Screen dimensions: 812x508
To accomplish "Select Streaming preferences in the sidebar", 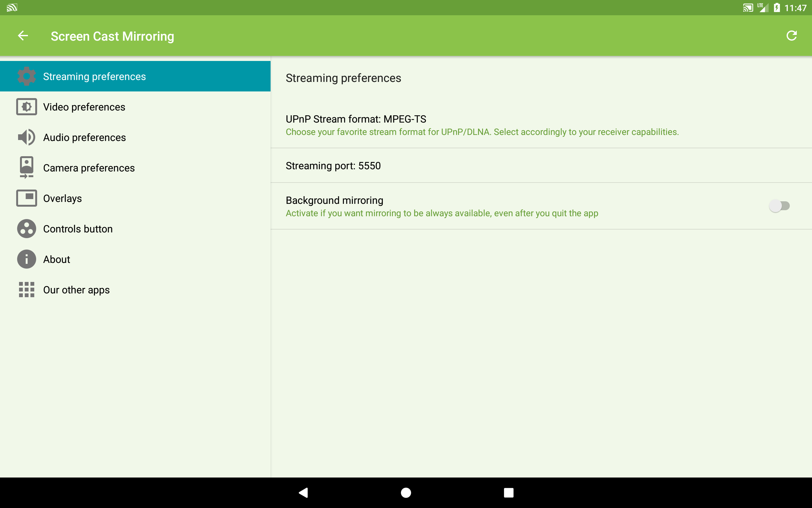I will pyautogui.click(x=135, y=76).
